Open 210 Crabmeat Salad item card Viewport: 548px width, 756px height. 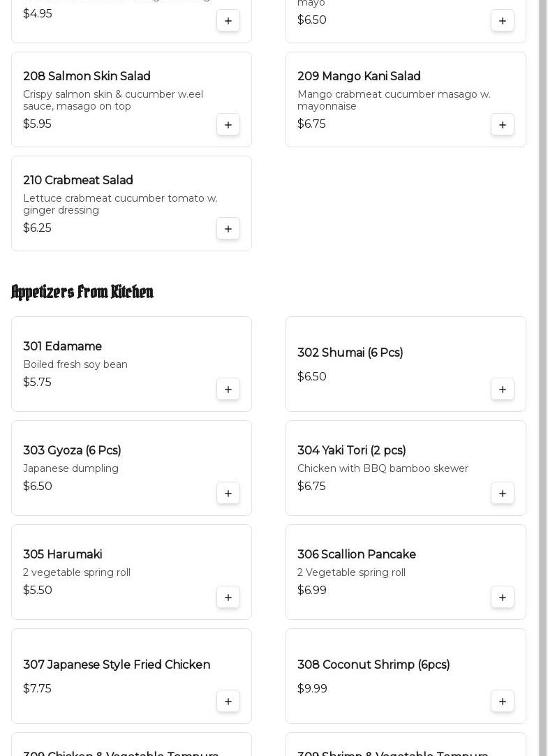tap(131, 203)
